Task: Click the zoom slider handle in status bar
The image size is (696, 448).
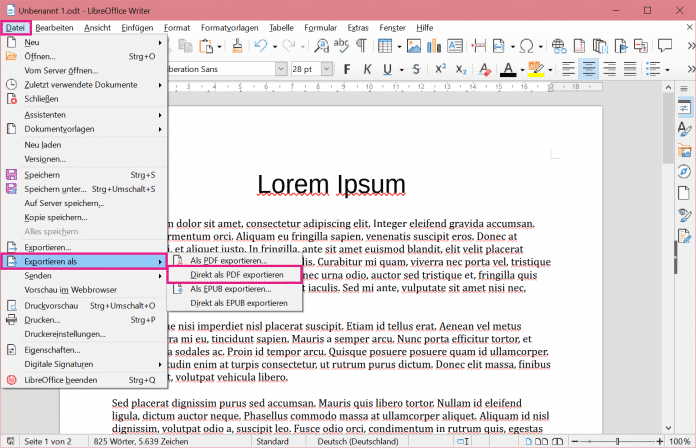Action: [x=617, y=441]
